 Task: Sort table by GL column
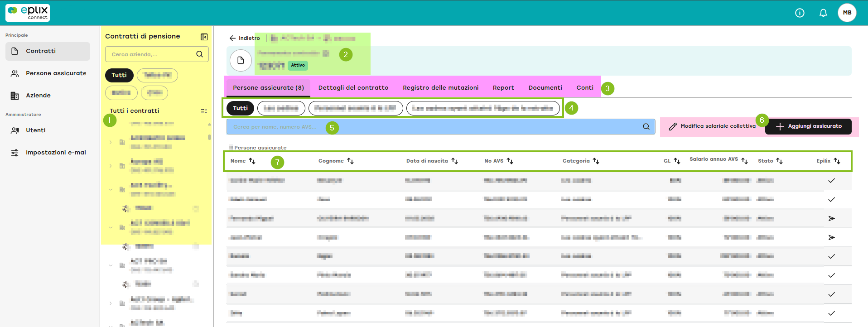pyautogui.click(x=677, y=161)
